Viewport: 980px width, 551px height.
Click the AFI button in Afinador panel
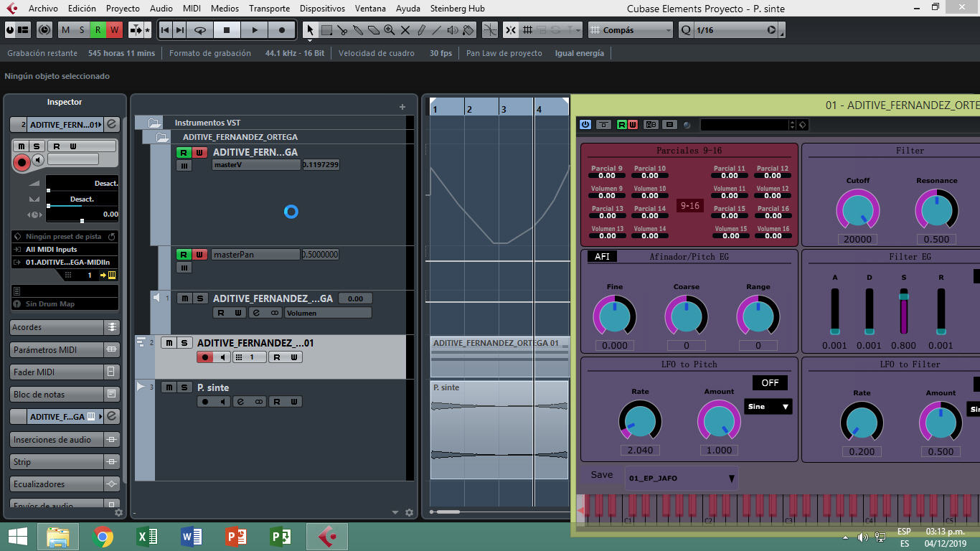[x=602, y=256]
